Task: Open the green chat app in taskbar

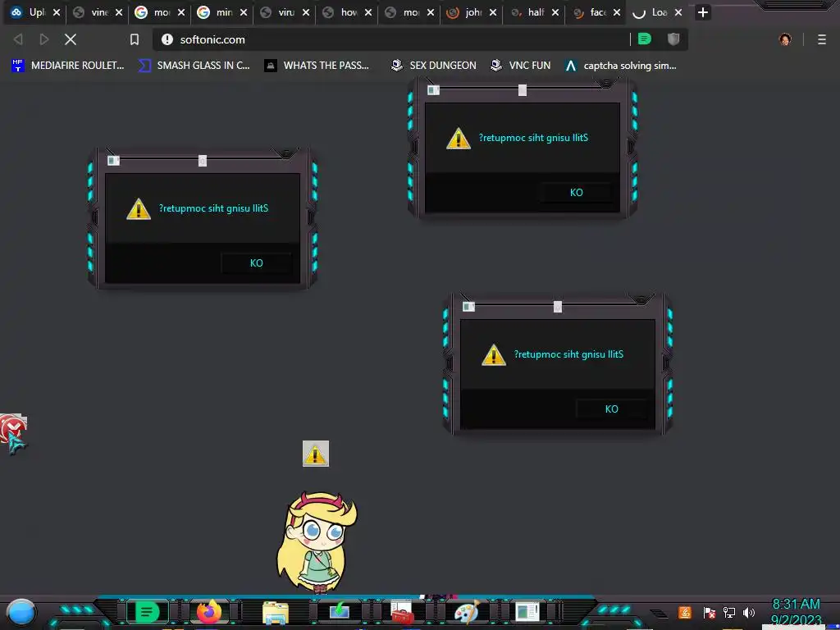Action: [147, 612]
